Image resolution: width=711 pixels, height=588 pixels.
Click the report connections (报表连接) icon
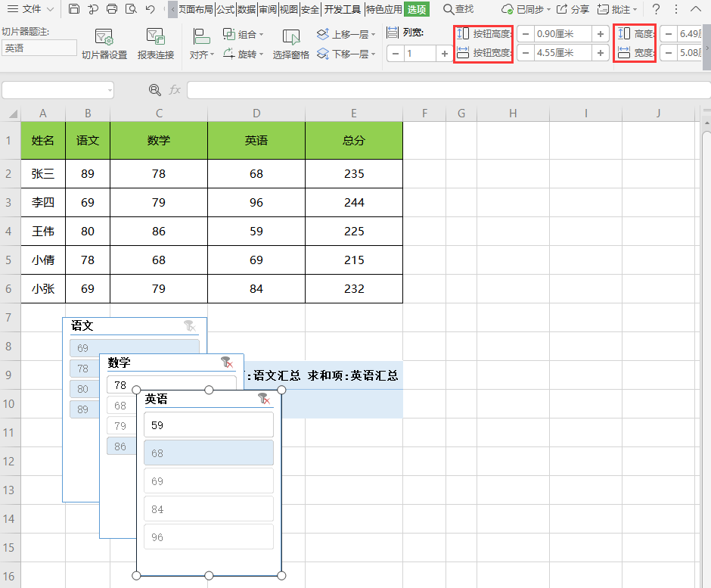(x=156, y=44)
